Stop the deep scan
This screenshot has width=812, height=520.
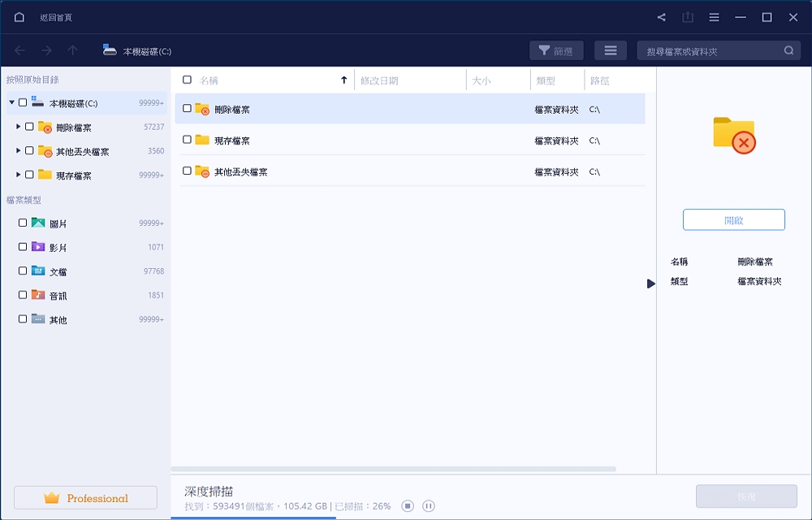[x=408, y=506]
